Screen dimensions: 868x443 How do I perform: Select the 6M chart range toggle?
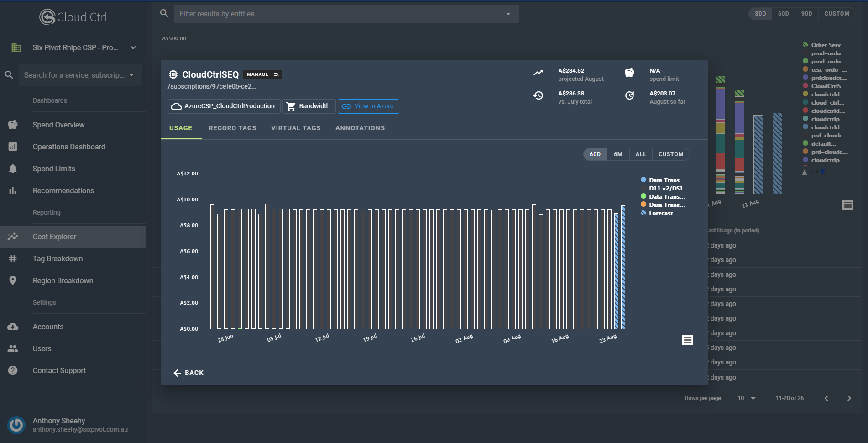coord(618,154)
